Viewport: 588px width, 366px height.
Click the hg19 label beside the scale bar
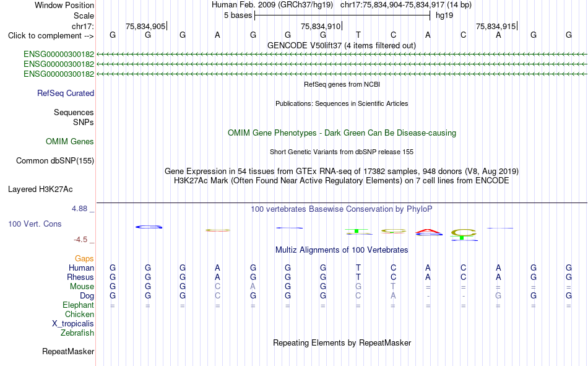(444, 15)
